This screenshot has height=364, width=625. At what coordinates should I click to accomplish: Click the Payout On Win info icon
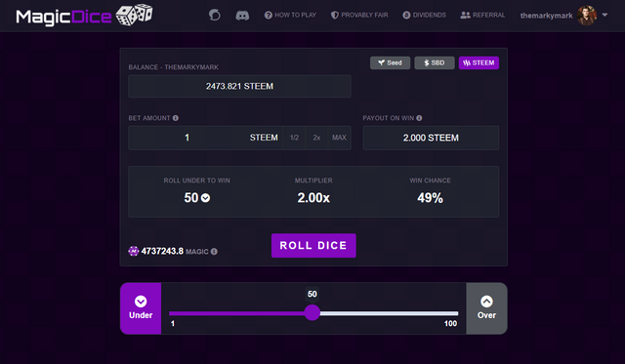[x=419, y=118]
